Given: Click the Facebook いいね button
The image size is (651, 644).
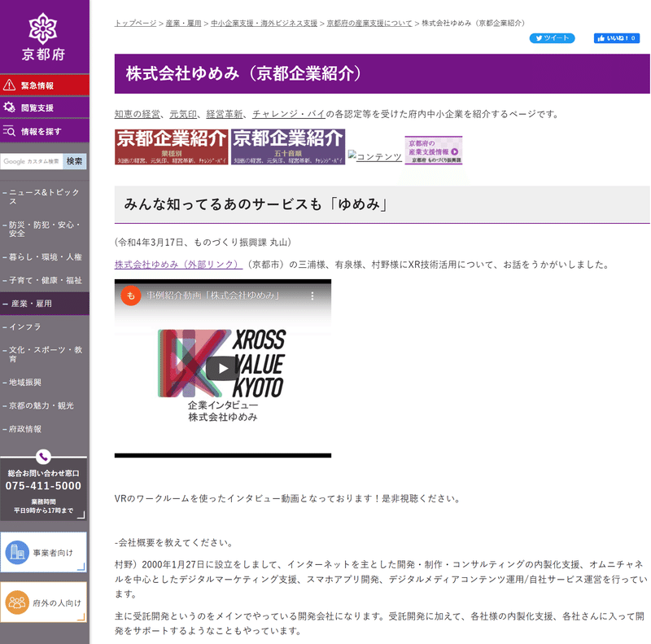Looking at the screenshot, I should coord(617,38).
